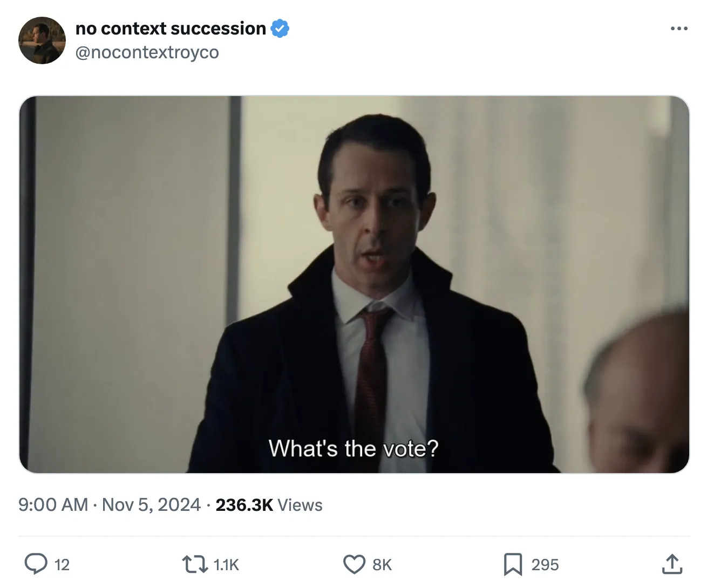The width and height of the screenshot is (707, 588).
Task: Click the share upload icon
Action: tap(671, 564)
